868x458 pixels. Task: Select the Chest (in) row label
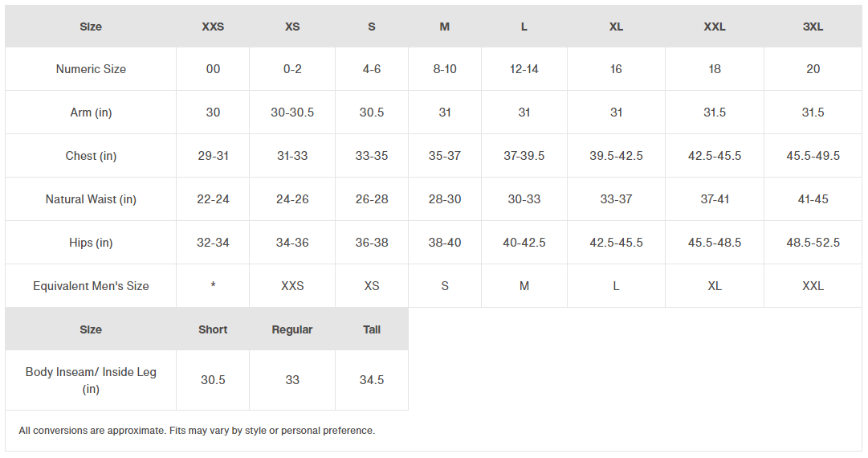pos(91,156)
